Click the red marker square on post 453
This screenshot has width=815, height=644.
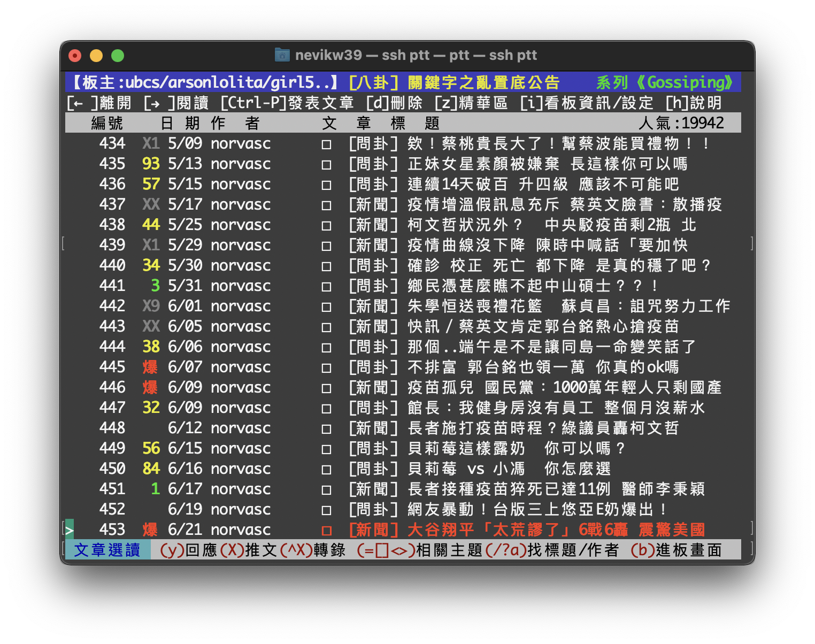(x=326, y=531)
